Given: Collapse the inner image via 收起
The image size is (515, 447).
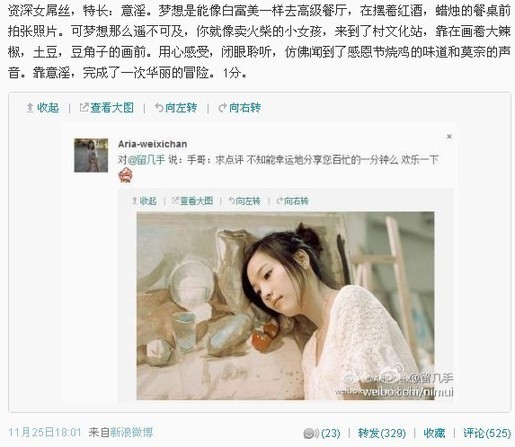Looking at the screenshot, I should pyautogui.click(x=144, y=201).
